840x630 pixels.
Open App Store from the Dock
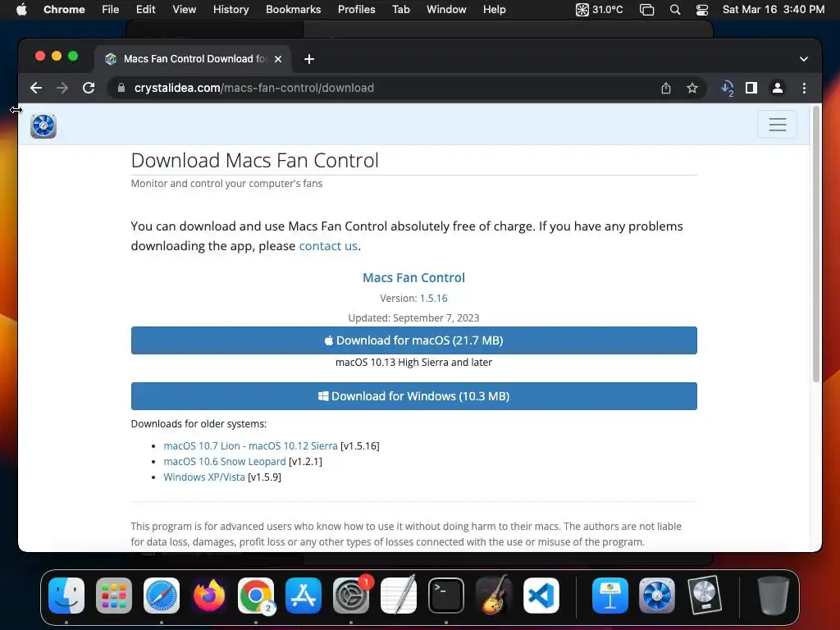click(x=304, y=596)
